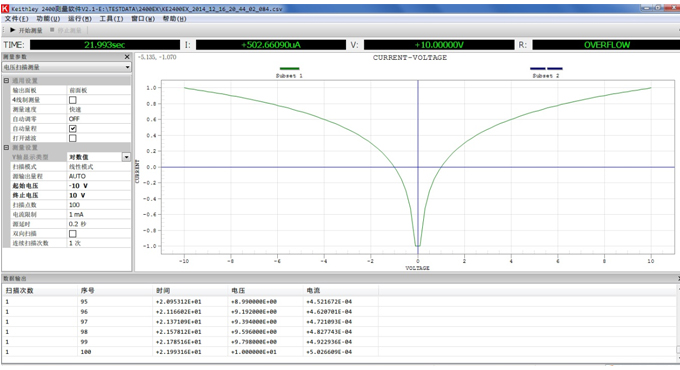Open the Tools menu (工具)
The width and height of the screenshot is (680, 370).
(111, 19)
